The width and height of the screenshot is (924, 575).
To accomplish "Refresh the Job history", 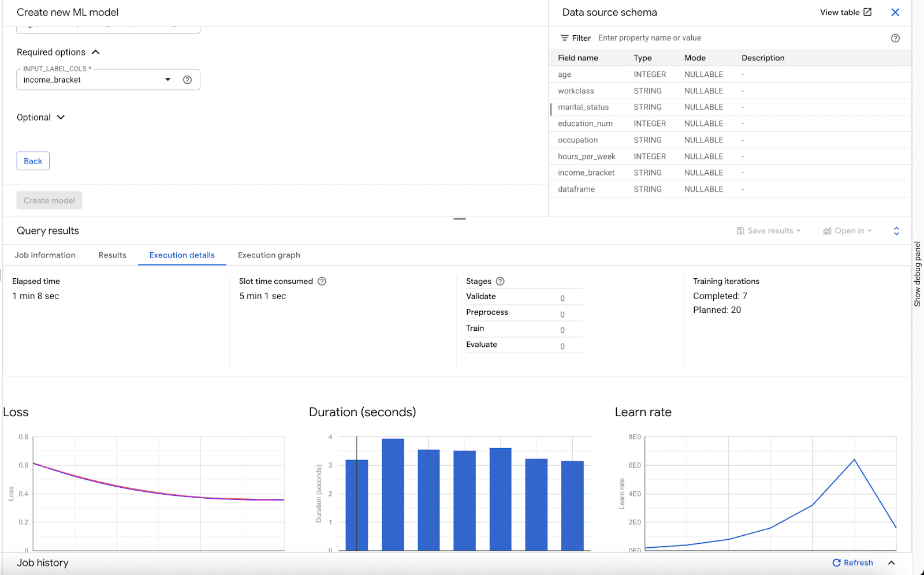I will pyautogui.click(x=853, y=562).
